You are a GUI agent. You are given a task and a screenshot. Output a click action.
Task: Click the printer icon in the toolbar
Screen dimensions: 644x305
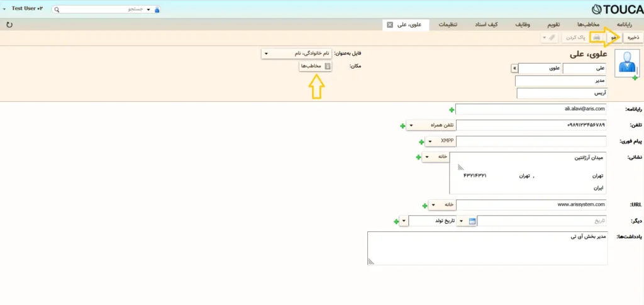pyautogui.click(x=596, y=37)
